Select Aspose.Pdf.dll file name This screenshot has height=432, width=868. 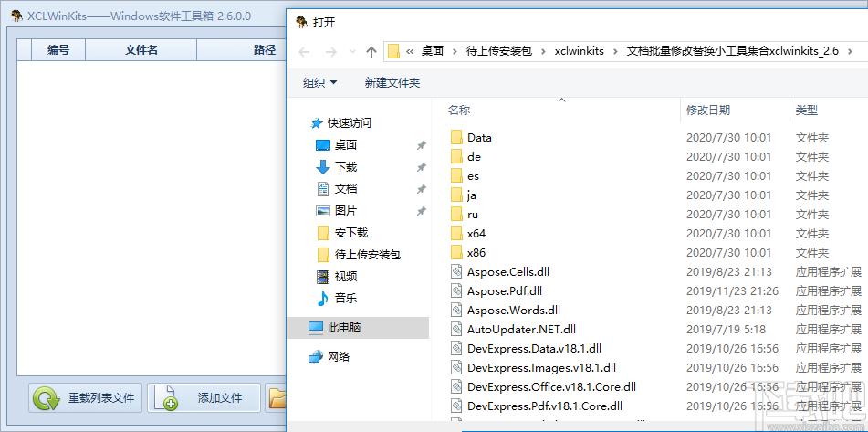coord(505,290)
